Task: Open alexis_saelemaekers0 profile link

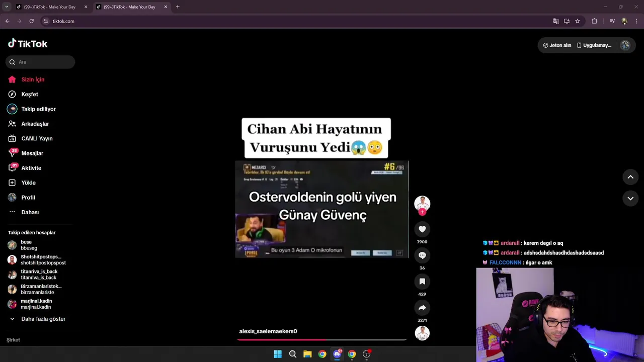Action: 268,331
